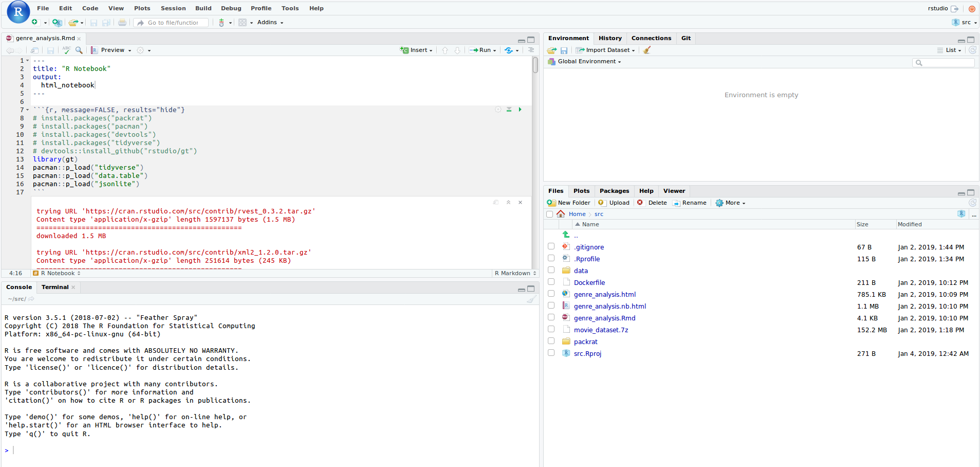The height and width of the screenshot is (467, 980).
Task: Load workspace icon in Environment pane
Action: [x=552, y=50]
